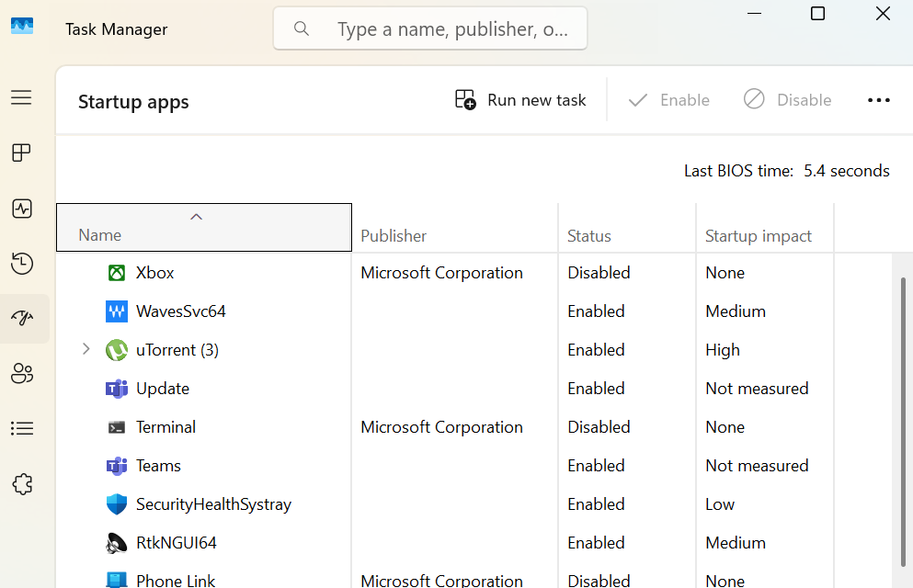Click the Enable button
Image resolution: width=913 pixels, height=588 pixels.
(x=669, y=100)
